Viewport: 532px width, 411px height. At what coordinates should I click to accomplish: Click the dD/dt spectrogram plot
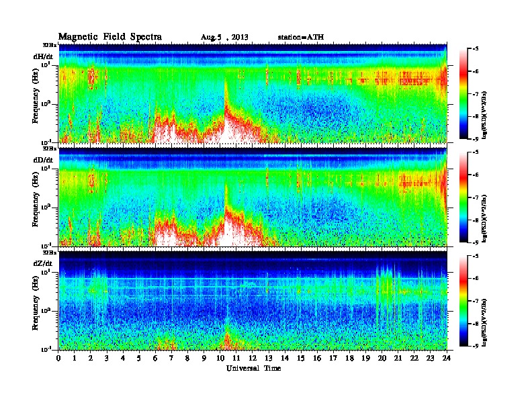pos(253,197)
